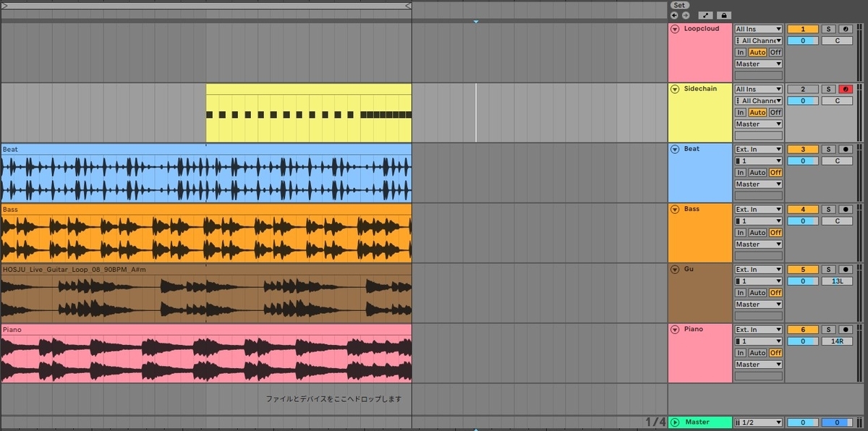The width and height of the screenshot is (868, 431).
Task: Open Gu track input channel dropdown
Action: (759, 281)
